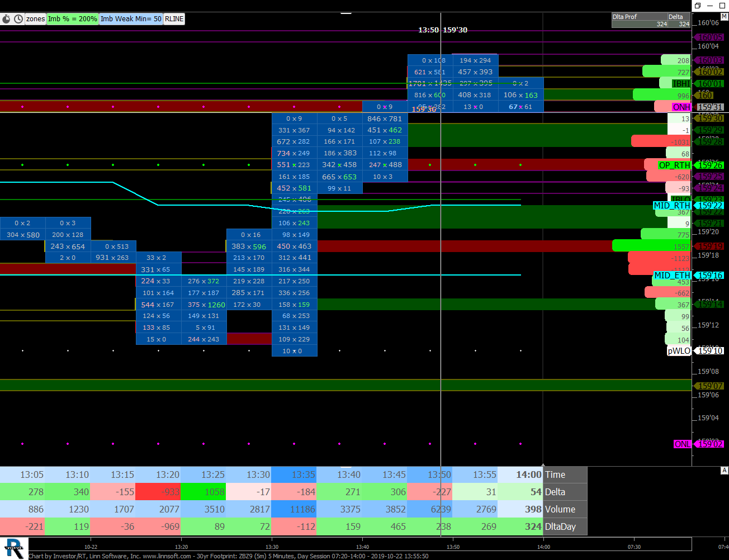Toggle the zones chart button
This screenshot has width=729, height=560.
[x=35, y=19]
